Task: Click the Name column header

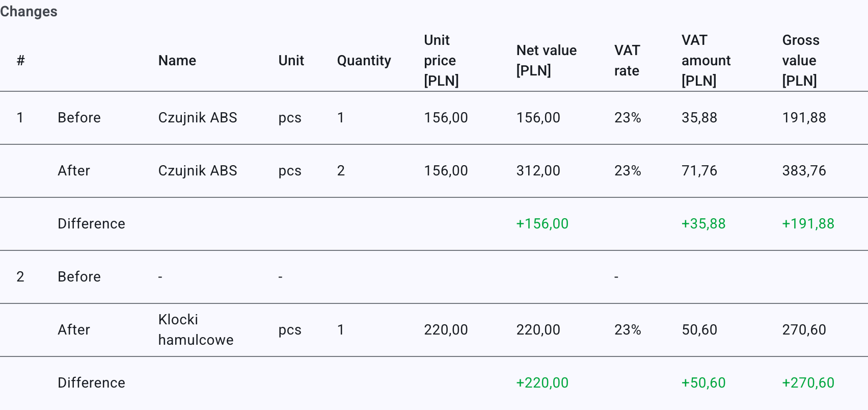Action: (x=177, y=61)
